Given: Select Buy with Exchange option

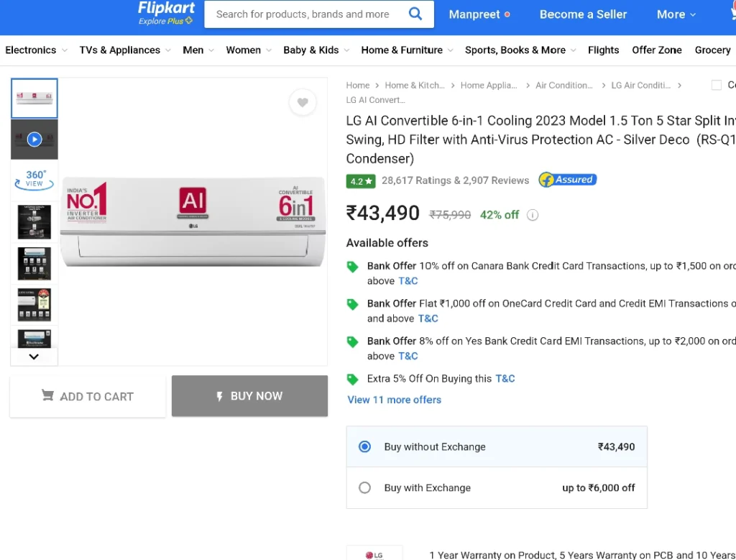Looking at the screenshot, I should 497,487.
